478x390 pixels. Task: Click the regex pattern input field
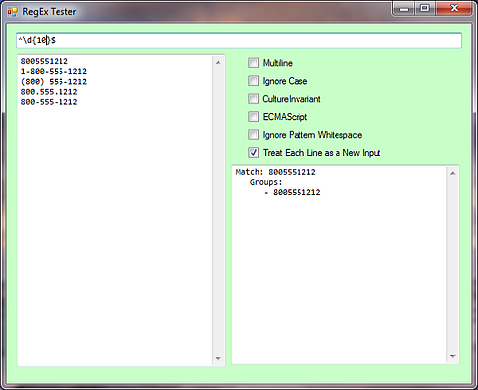(x=239, y=41)
